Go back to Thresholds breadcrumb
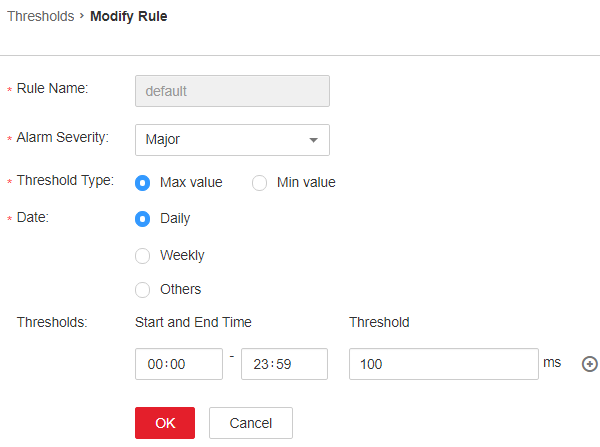This screenshot has height=447, width=600. (x=41, y=16)
